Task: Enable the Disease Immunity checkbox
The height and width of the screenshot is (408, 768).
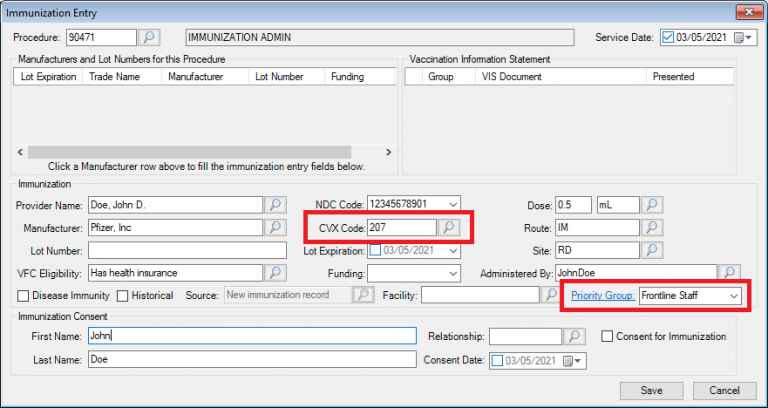Action: (23, 295)
